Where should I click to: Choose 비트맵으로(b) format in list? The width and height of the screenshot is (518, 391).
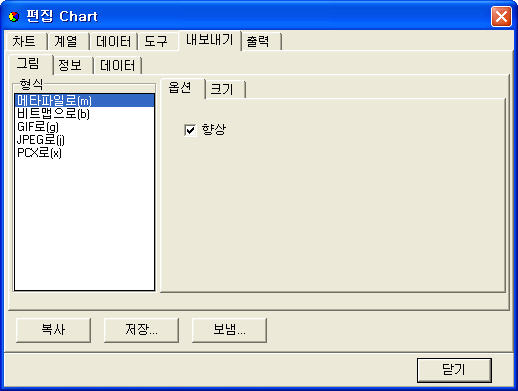(x=84, y=114)
